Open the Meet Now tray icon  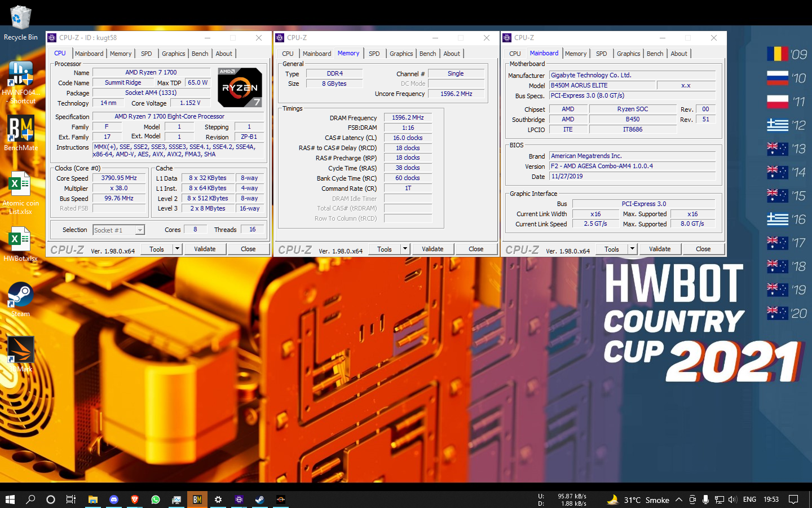point(692,500)
